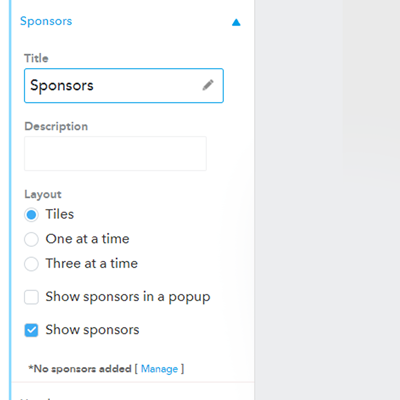
Task: Select the Tiles layout radio button
Action: (x=31, y=215)
